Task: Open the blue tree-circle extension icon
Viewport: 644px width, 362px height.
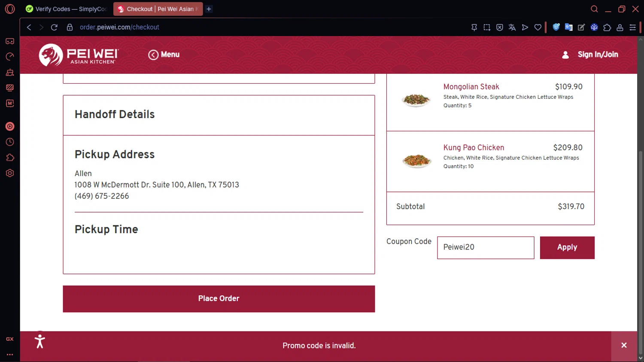Action: coord(594,27)
